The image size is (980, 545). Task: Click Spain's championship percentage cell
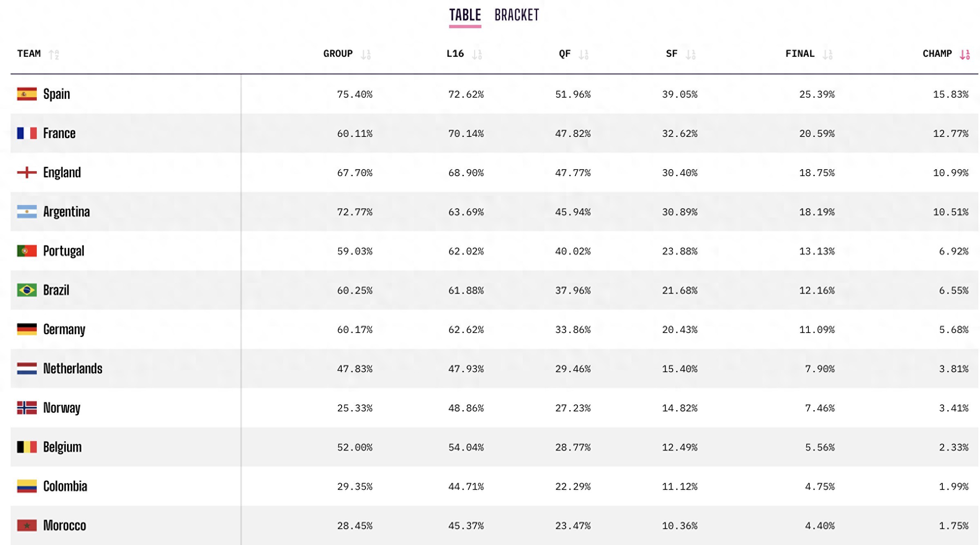[x=952, y=94]
